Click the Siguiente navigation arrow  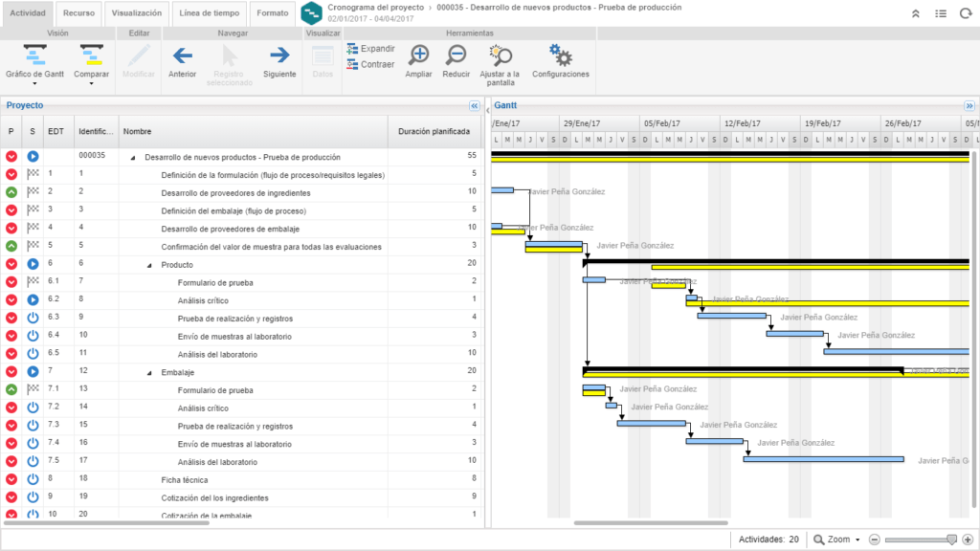tap(279, 55)
